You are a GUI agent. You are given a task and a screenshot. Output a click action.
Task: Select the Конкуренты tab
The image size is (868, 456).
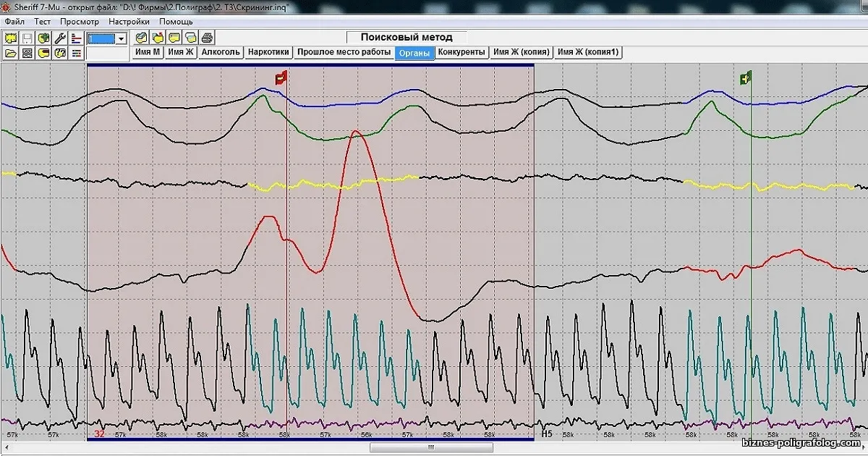pyautogui.click(x=461, y=52)
